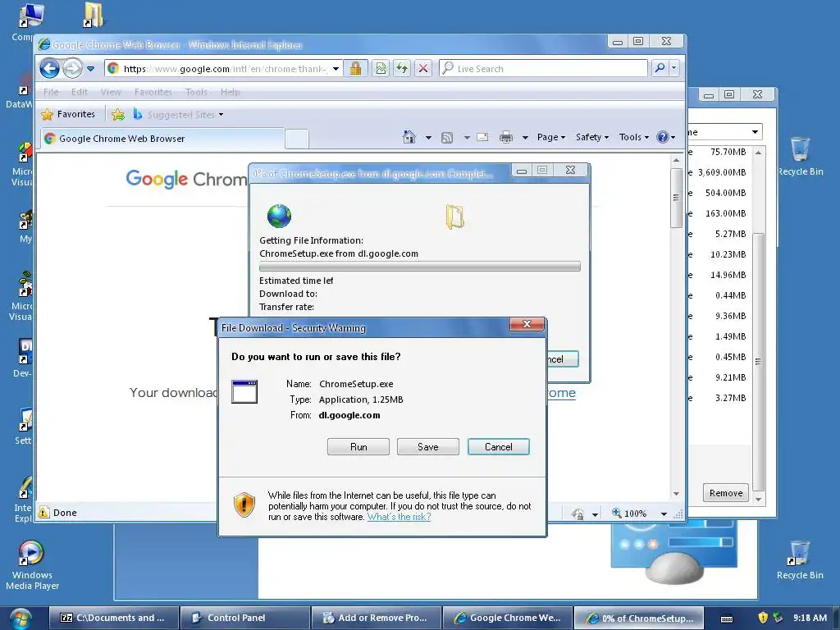Expand the address bar URL dropdown
The image size is (840, 630).
click(336, 69)
